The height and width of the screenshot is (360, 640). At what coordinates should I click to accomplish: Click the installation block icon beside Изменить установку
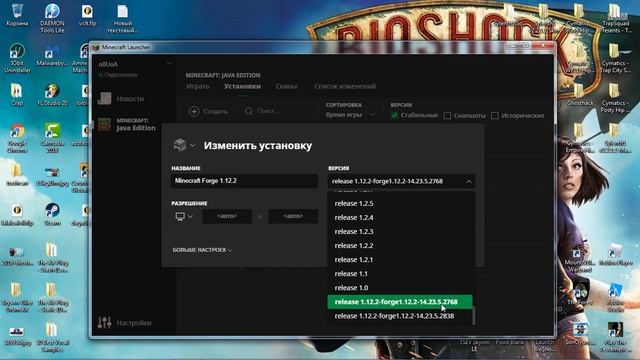pyautogui.click(x=180, y=145)
